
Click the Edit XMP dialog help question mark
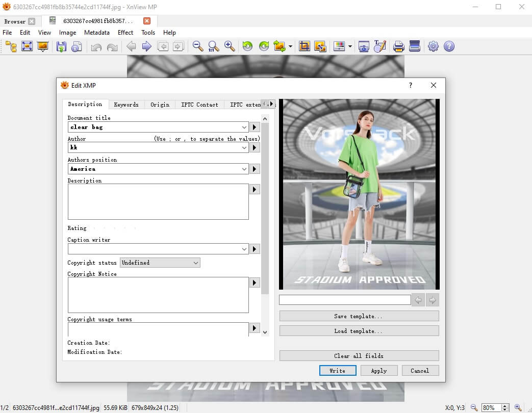(411, 86)
